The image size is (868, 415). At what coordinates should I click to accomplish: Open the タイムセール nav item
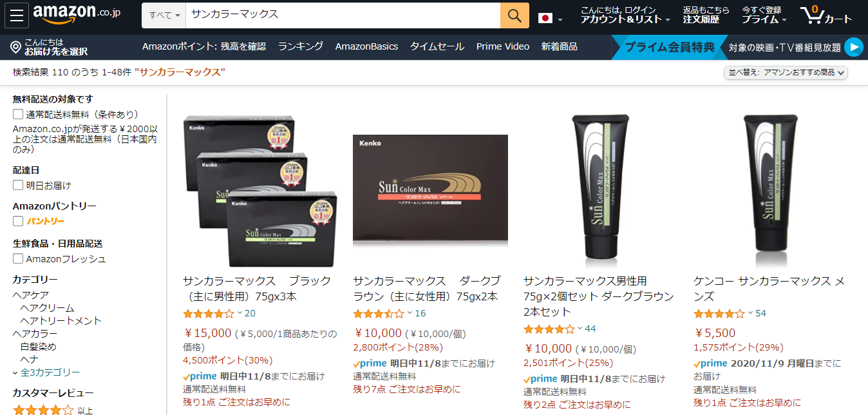(437, 46)
